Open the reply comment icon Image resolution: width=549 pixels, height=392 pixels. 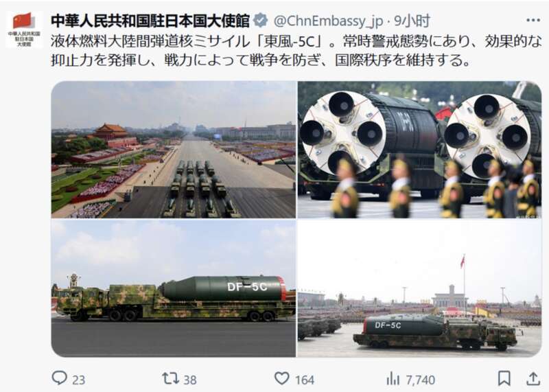(60, 378)
